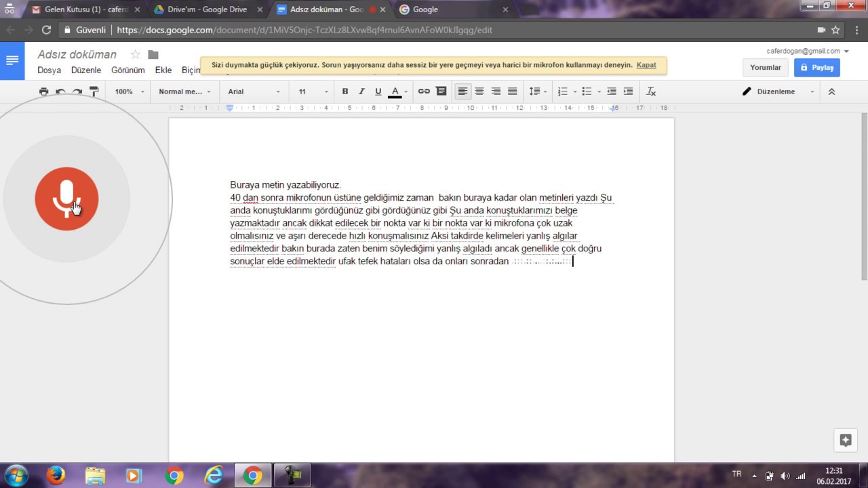Increase indent using the toolbar icon
This screenshot has width=868, height=488.
[x=628, y=91]
